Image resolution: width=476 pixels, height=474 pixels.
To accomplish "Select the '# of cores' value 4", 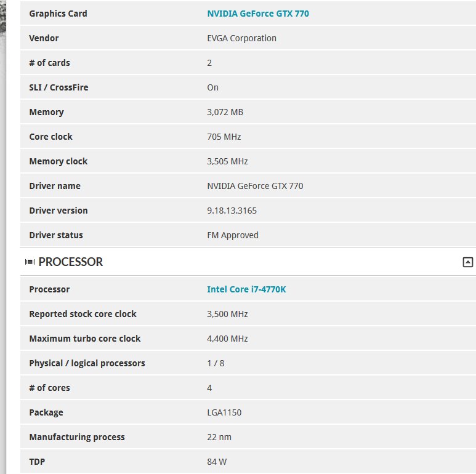I will click(209, 388).
